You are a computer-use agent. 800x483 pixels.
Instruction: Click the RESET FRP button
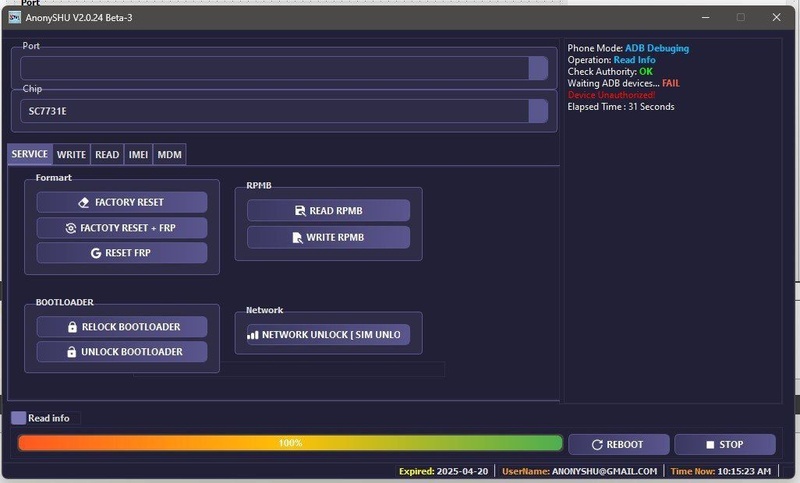122,253
